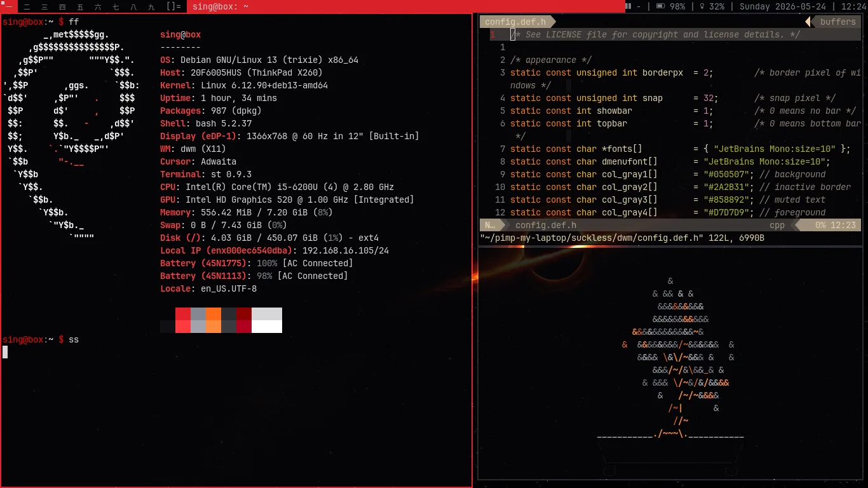Click the Locale: en_US.UTF-8 line

(x=208, y=288)
